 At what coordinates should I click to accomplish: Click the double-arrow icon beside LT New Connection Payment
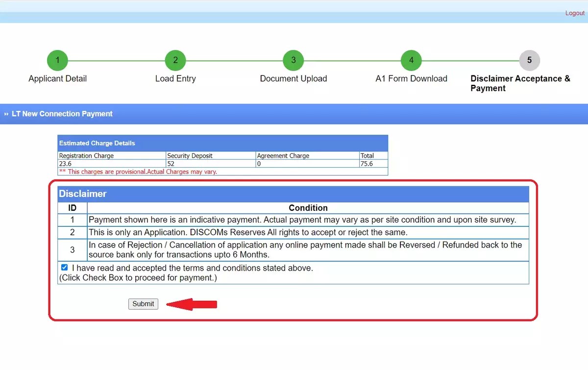coord(6,114)
